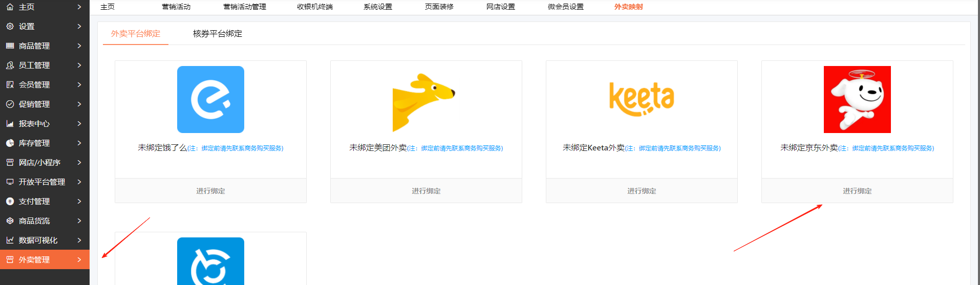Image resolution: width=980 pixels, height=285 pixels.
Task: Click the Keeta logo
Action: (642, 99)
